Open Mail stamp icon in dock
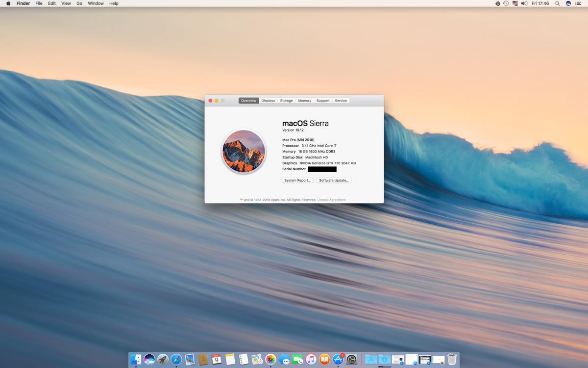This screenshot has height=368, width=588. 190,360
